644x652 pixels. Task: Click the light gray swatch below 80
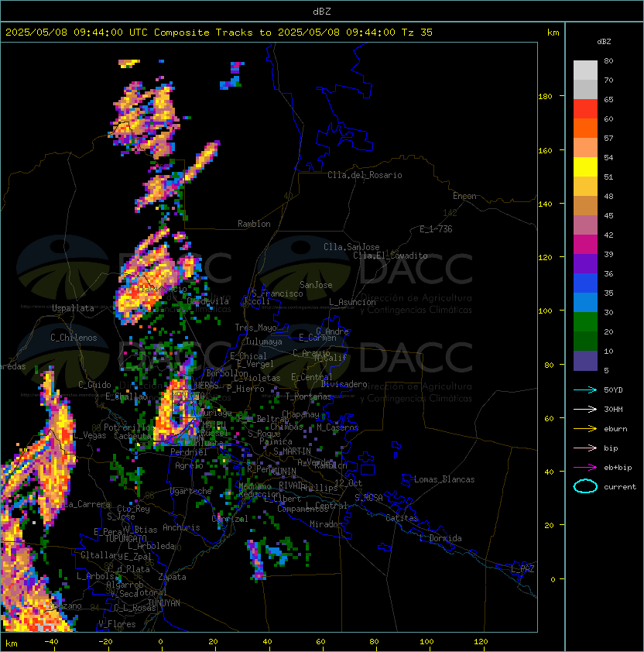(x=585, y=70)
